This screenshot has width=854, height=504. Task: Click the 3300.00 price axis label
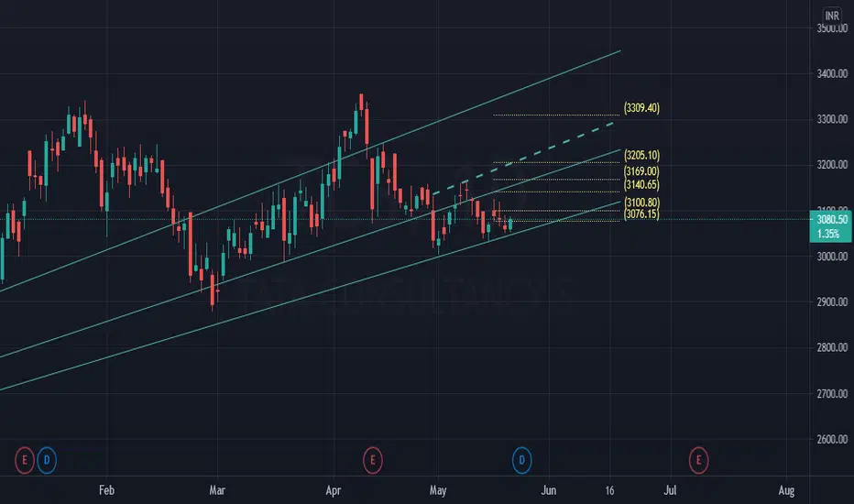832,119
